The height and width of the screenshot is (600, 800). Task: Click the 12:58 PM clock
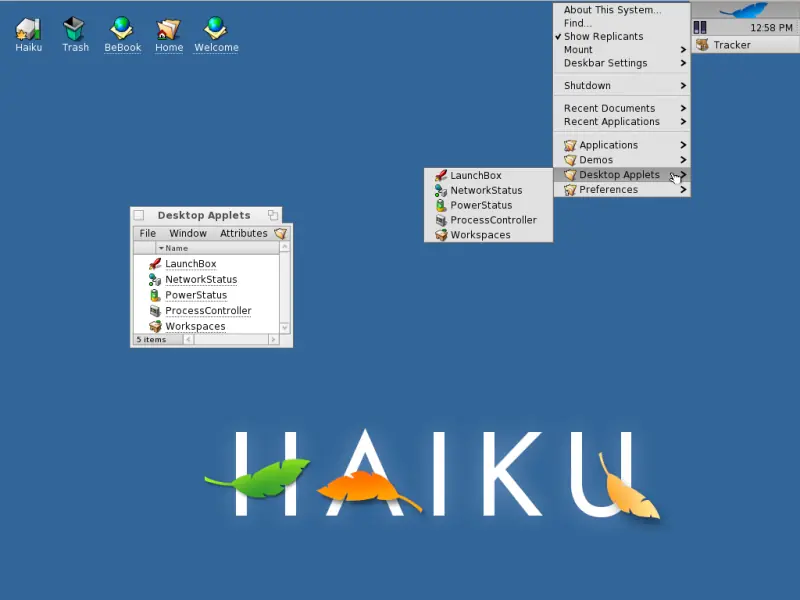click(771, 28)
